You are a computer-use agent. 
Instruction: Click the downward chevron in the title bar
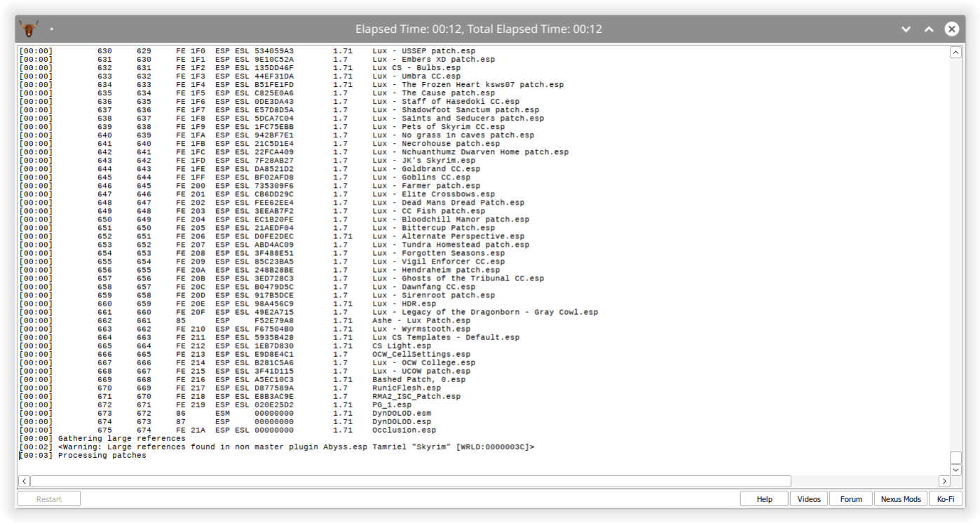[906, 29]
